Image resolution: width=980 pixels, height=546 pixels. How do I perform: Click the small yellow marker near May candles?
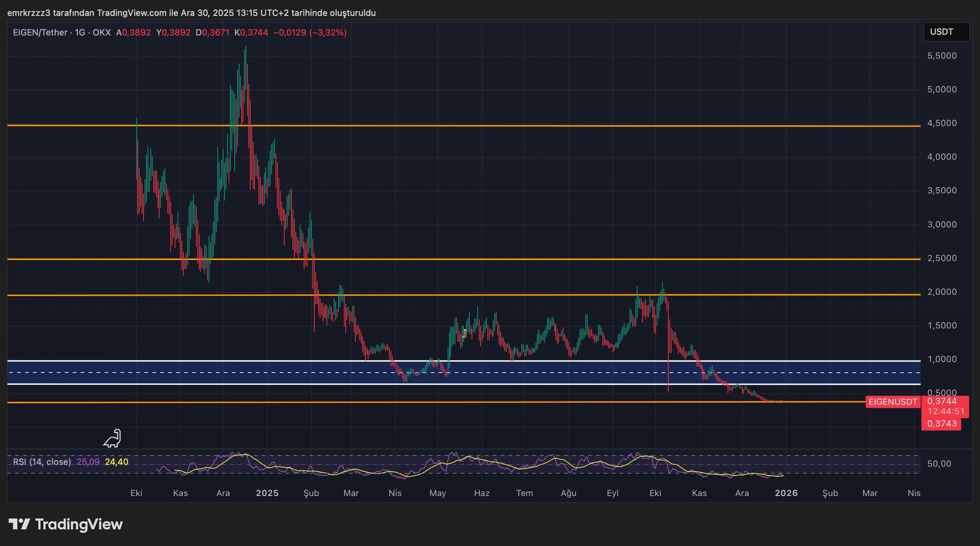pyautogui.click(x=465, y=333)
